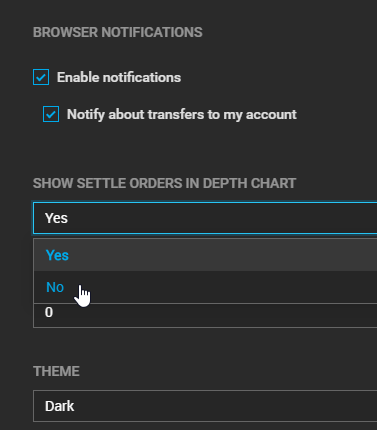Viewport: 377px width, 430px height.
Task: Keep settle orders display as Yes option
Action: pos(206,255)
